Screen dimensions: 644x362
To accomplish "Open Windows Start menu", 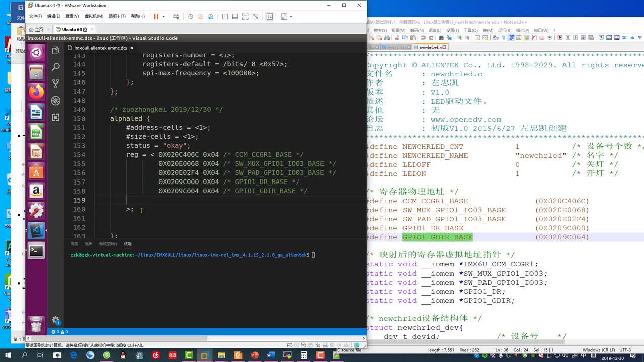I will (9, 355).
